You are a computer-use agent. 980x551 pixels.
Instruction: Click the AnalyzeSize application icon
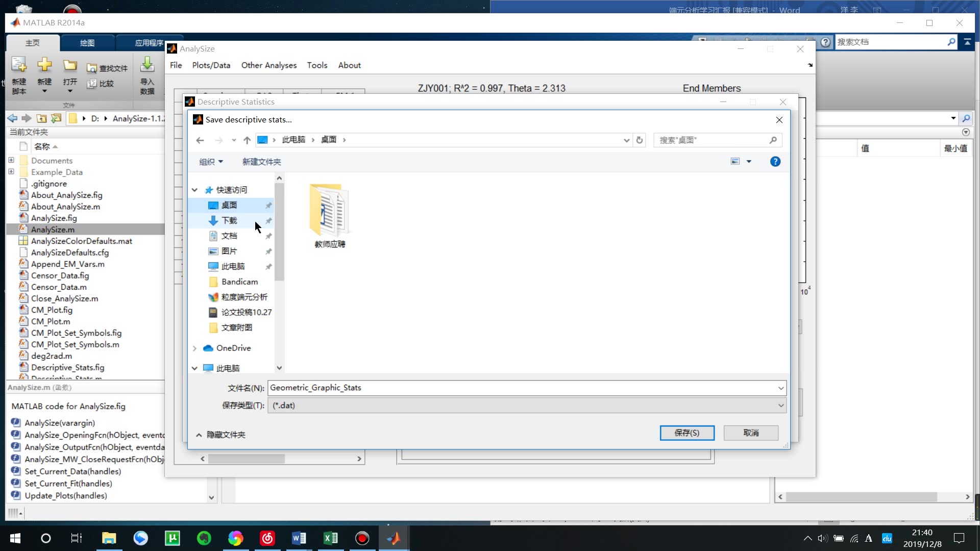click(171, 48)
